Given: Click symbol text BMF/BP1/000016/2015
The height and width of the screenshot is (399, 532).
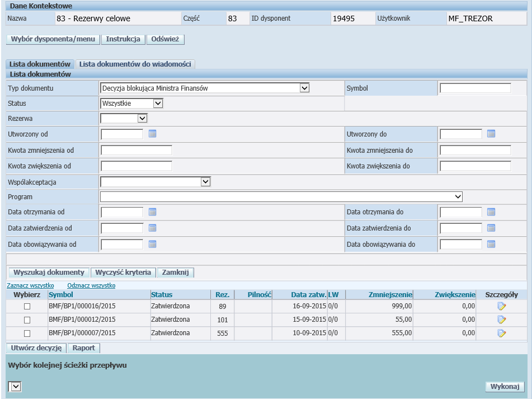Looking at the screenshot, I should click(82, 306).
